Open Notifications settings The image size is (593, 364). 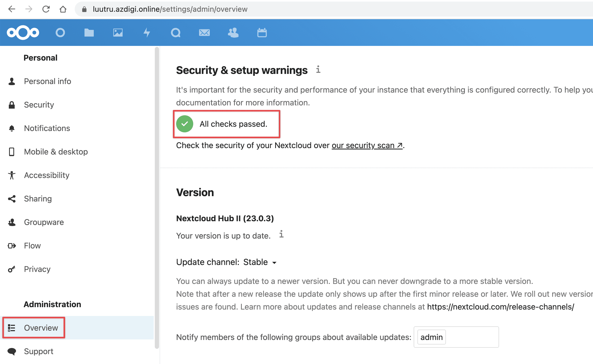77,128
